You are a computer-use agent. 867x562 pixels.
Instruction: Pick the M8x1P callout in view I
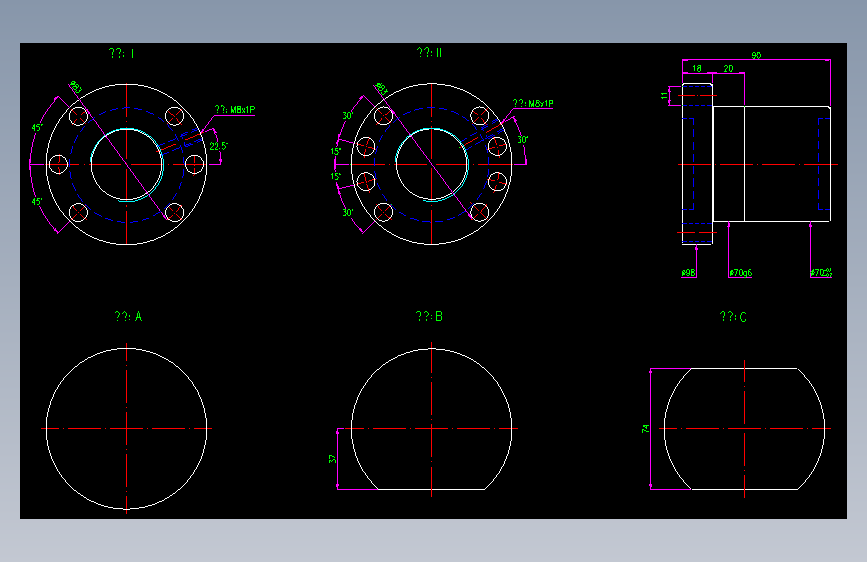[235, 110]
